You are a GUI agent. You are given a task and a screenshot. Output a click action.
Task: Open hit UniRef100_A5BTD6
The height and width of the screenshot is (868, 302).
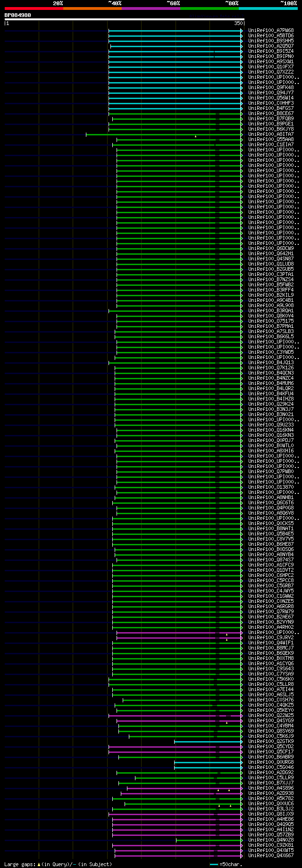pyautogui.click(x=271, y=36)
